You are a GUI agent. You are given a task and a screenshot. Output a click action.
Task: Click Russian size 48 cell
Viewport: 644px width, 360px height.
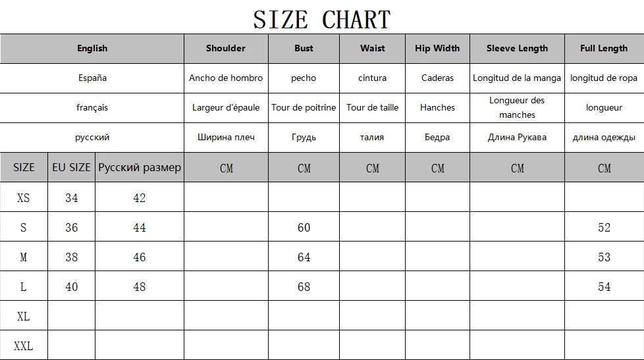pos(140,287)
